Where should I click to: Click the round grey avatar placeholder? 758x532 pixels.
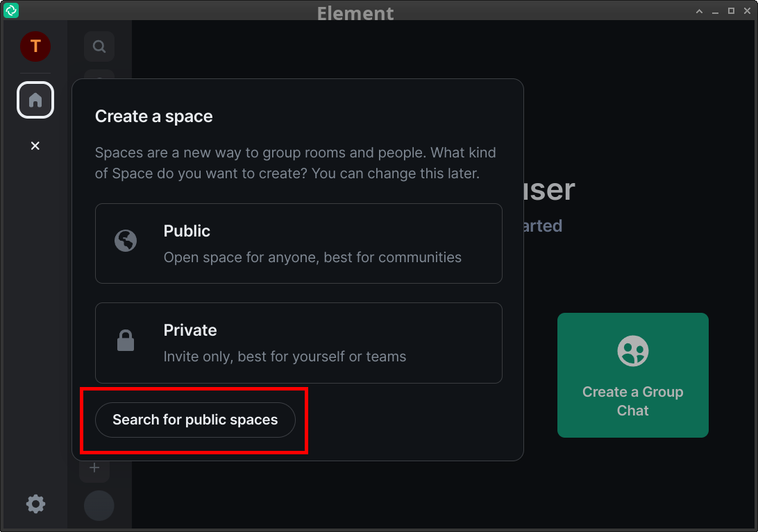99,506
